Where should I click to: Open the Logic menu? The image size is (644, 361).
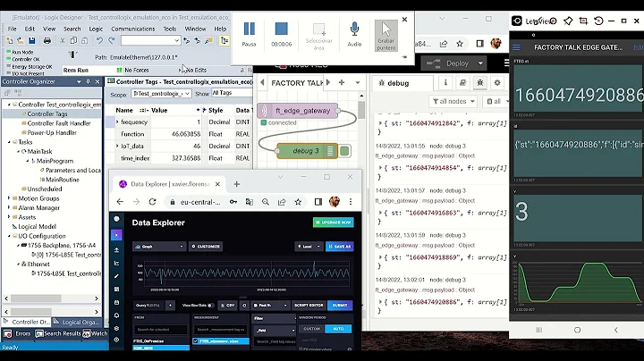point(96,29)
